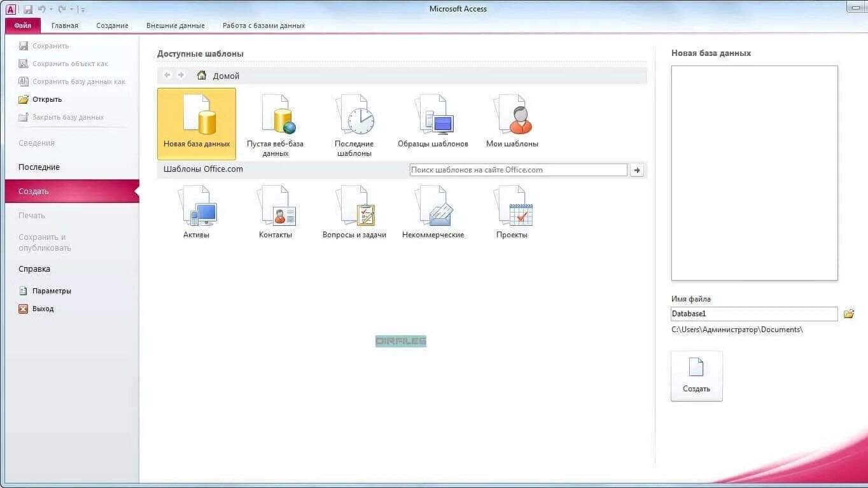Screen dimensions: 868x488
Task: Open the Контакты template category
Action: [x=276, y=212]
